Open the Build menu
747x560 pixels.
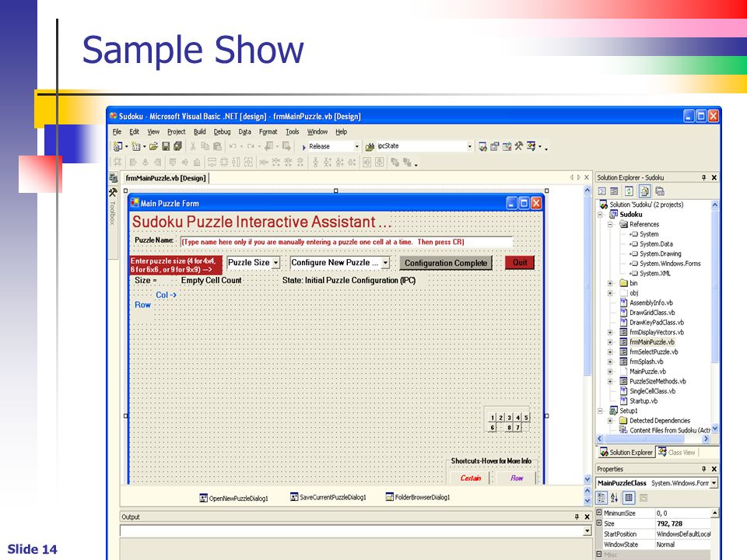[x=200, y=132]
